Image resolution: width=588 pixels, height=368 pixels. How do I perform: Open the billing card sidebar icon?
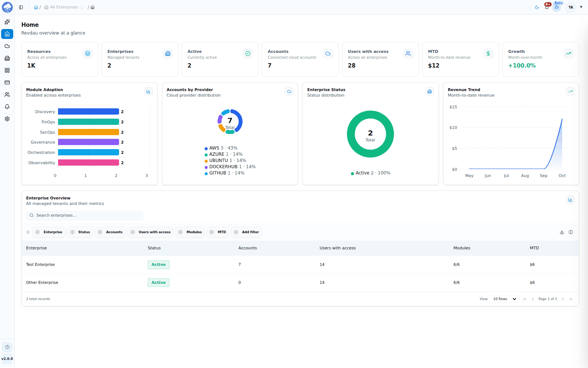point(7,83)
